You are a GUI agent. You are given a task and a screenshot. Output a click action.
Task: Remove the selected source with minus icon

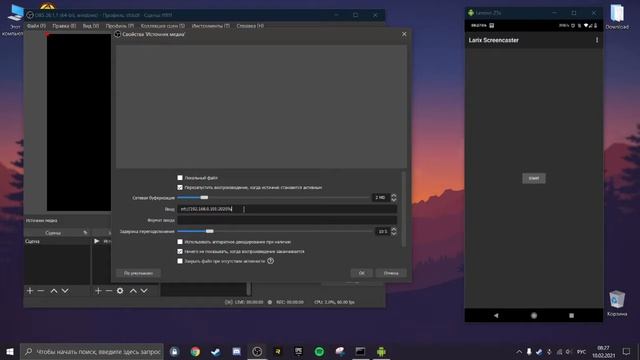click(109, 291)
